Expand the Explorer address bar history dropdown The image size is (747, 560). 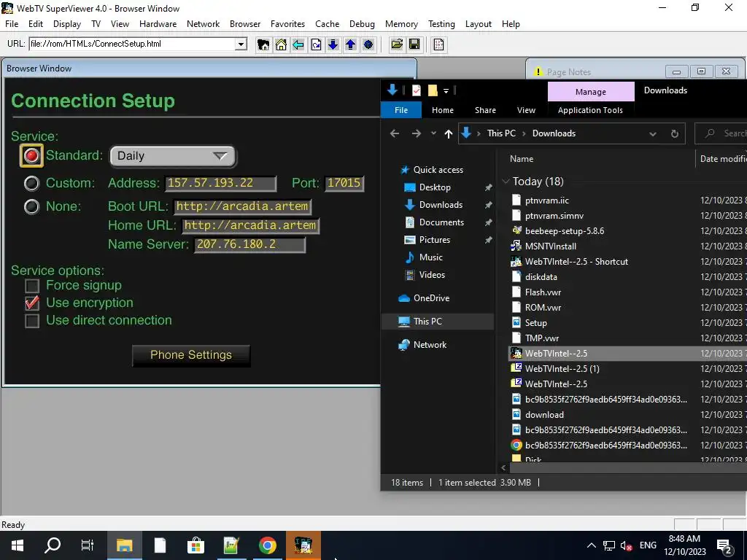click(653, 134)
